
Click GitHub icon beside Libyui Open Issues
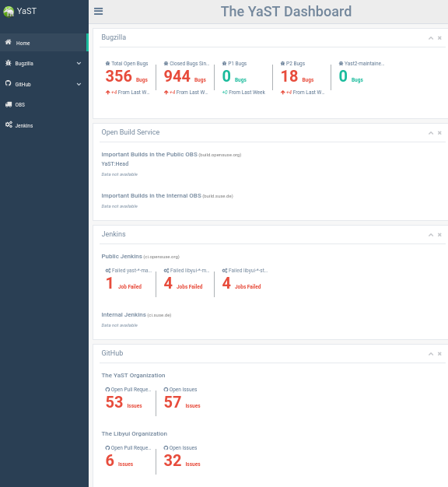coord(166,448)
